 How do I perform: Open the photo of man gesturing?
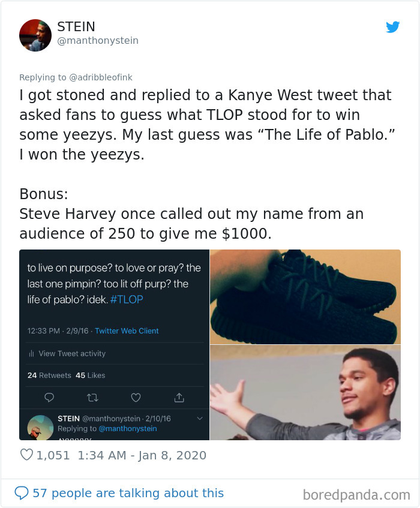coord(305,393)
